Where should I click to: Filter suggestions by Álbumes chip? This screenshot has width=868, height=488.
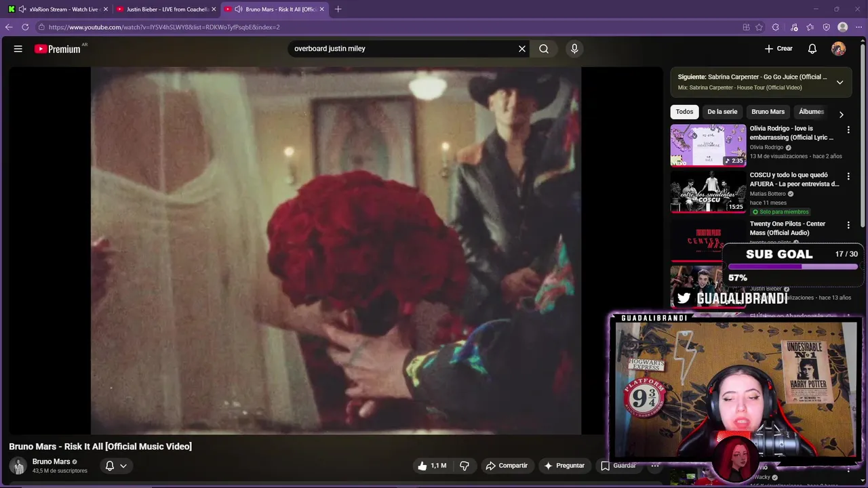[x=811, y=112]
